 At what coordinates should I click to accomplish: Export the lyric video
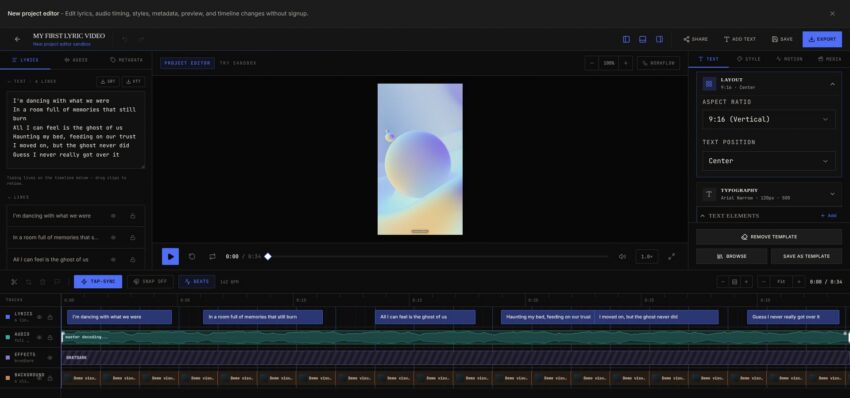tap(822, 39)
